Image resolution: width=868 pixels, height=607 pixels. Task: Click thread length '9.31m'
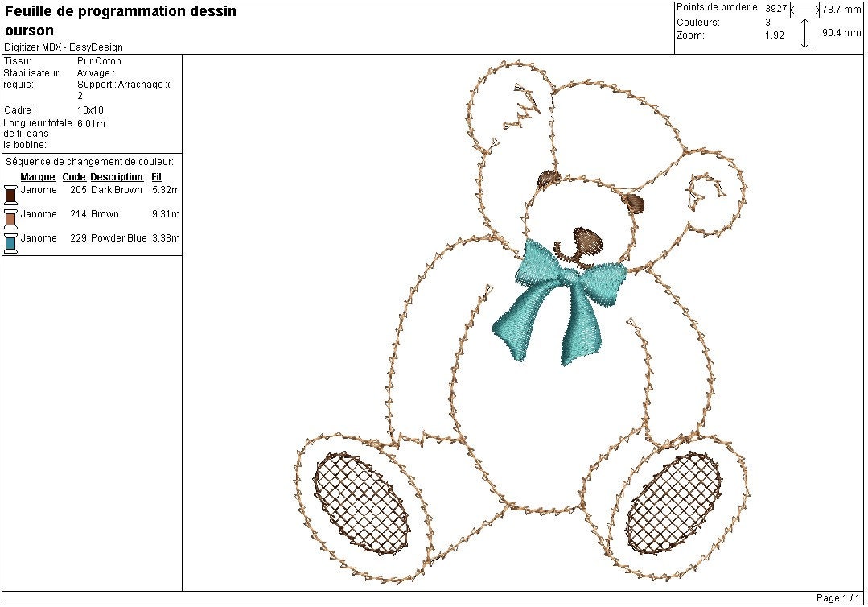pyautogui.click(x=166, y=214)
